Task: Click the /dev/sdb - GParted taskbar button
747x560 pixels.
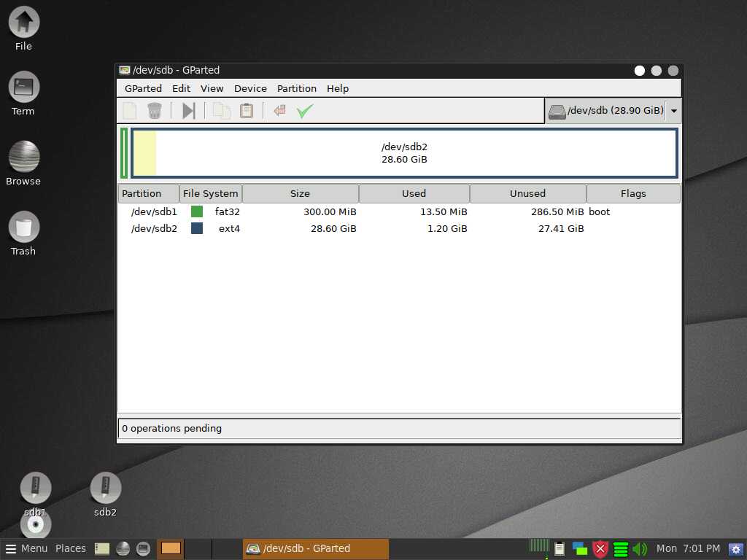Action: click(x=315, y=548)
